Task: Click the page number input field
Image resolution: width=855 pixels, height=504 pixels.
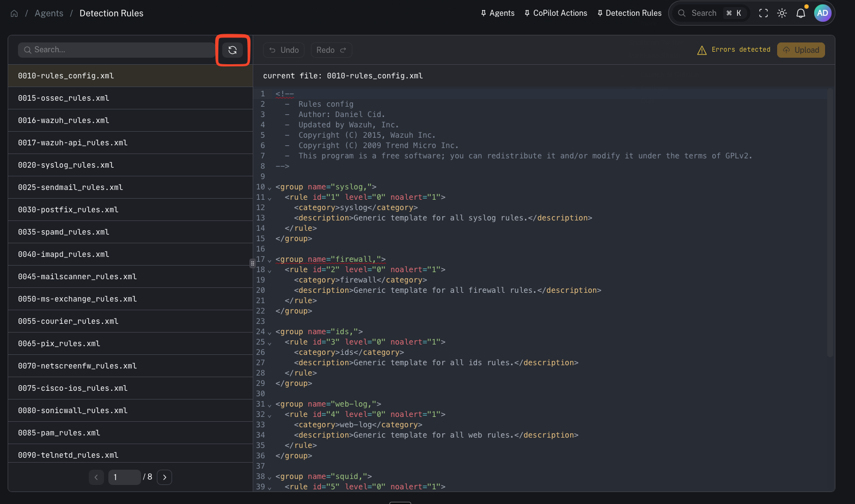Action: coord(125,477)
